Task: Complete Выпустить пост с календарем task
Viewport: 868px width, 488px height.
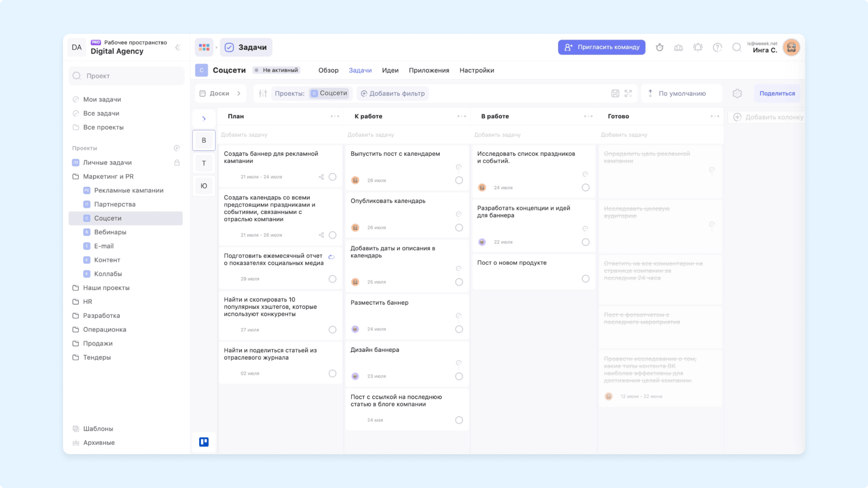Action: [x=459, y=180]
